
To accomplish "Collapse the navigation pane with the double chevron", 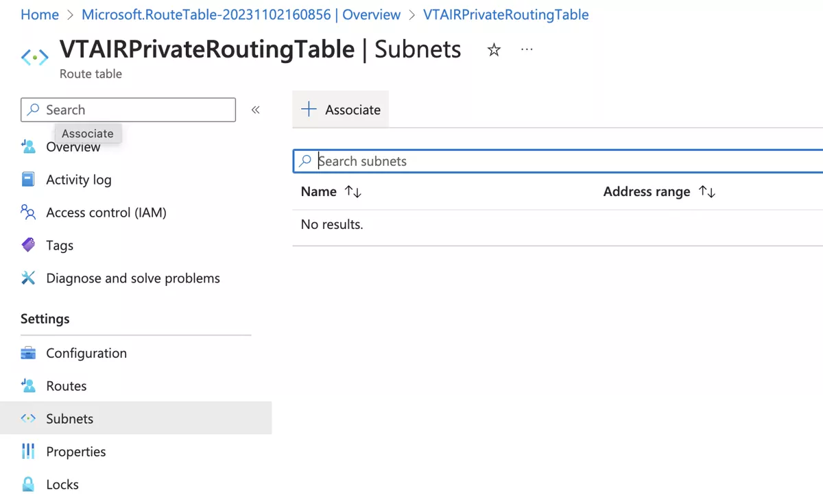I will click(x=255, y=110).
